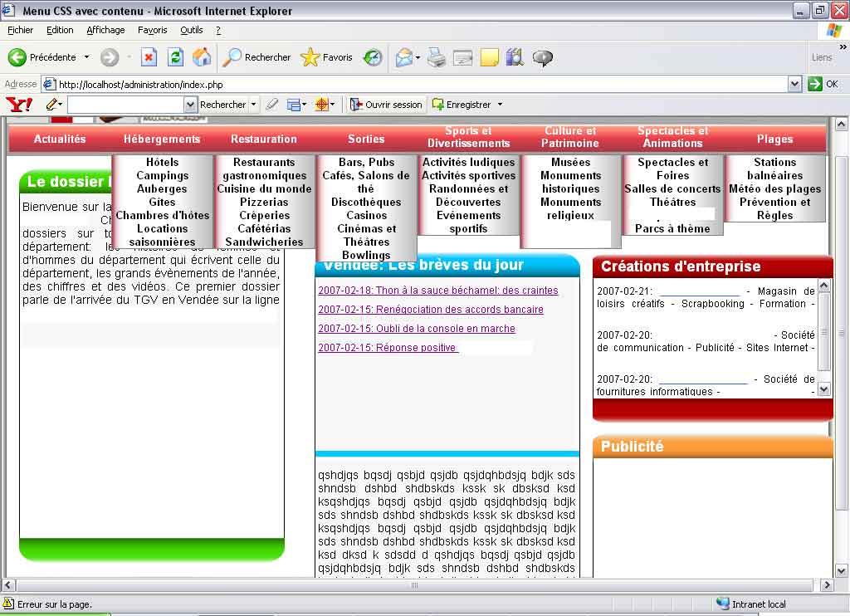Select the Plages navigation tab
The image size is (850, 616).
(x=774, y=139)
